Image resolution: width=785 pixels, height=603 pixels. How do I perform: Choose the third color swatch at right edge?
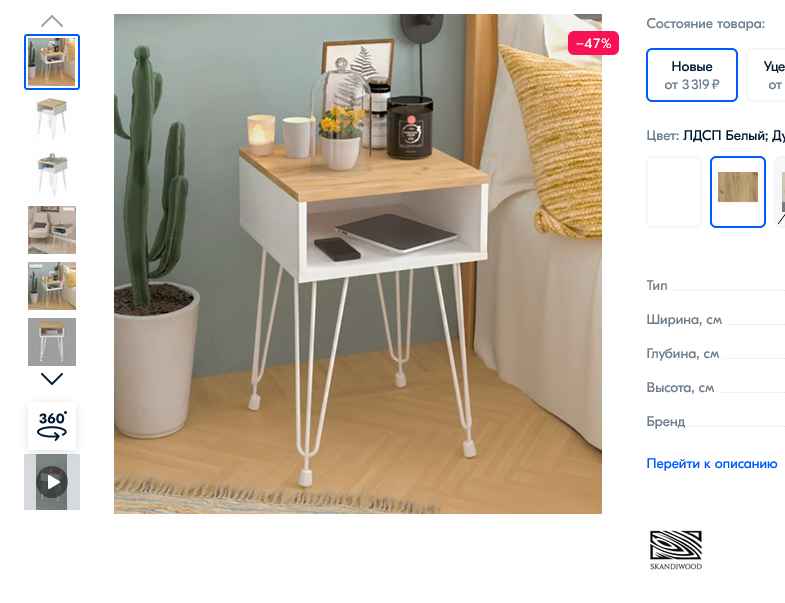pos(780,192)
